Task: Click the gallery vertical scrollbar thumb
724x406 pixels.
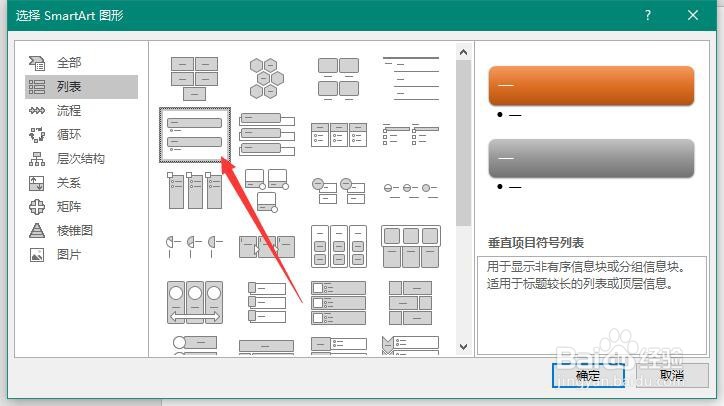Action: tap(463, 143)
